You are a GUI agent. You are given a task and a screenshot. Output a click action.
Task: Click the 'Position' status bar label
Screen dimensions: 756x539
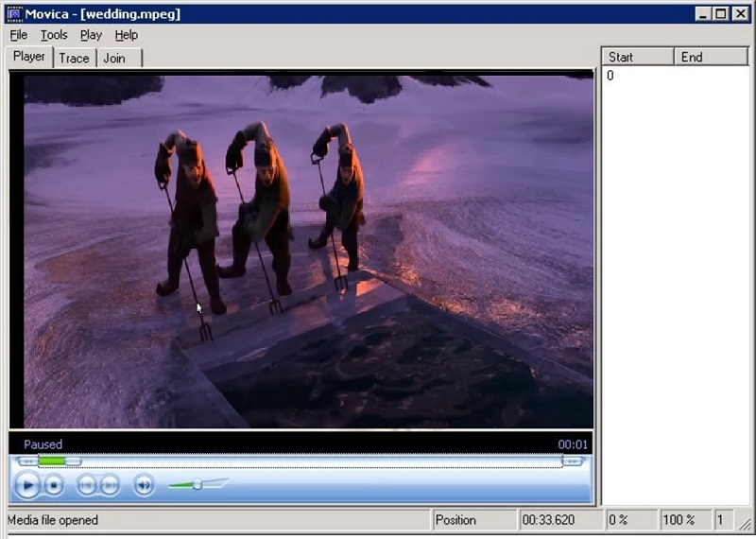point(455,520)
